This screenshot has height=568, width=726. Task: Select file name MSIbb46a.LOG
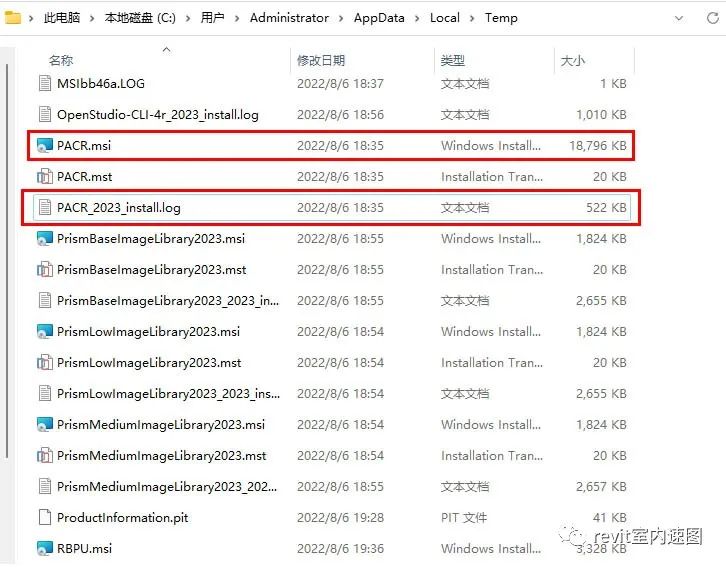click(101, 84)
